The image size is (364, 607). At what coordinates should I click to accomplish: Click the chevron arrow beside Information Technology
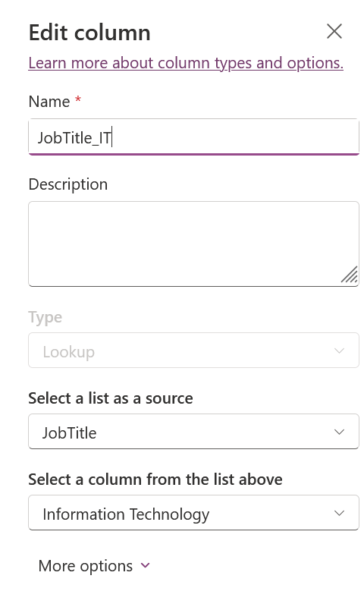pos(339,513)
